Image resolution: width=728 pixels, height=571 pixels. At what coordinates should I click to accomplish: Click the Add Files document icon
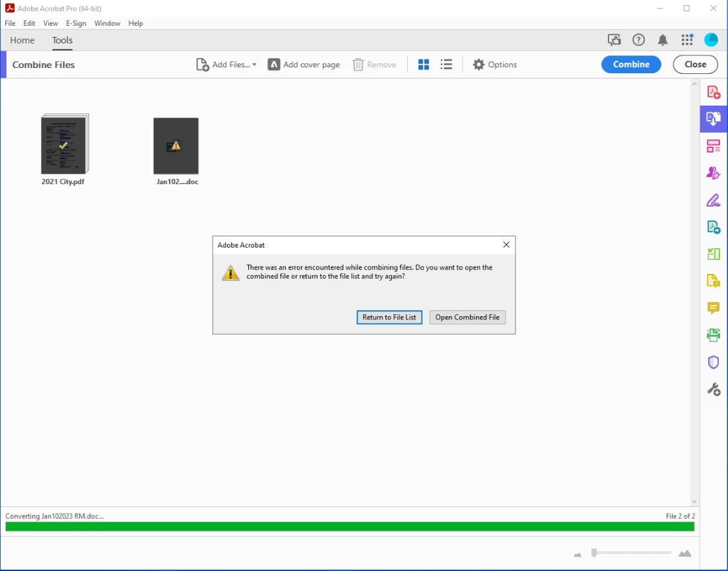tap(203, 65)
